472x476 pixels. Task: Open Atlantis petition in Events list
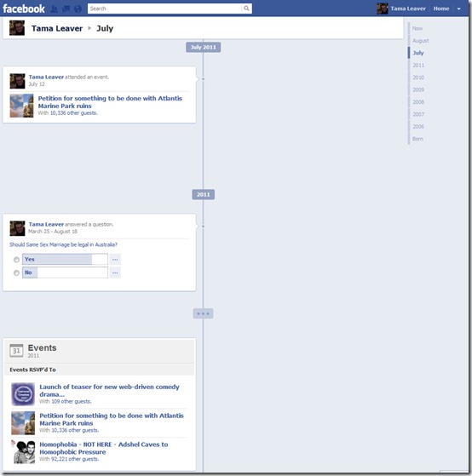112,419
